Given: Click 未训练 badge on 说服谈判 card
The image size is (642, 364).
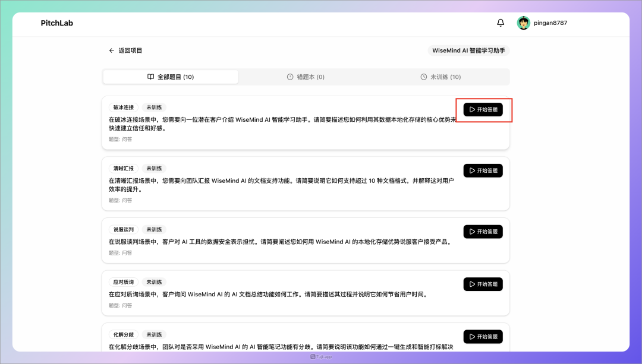Looking at the screenshot, I should (x=154, y=229).
